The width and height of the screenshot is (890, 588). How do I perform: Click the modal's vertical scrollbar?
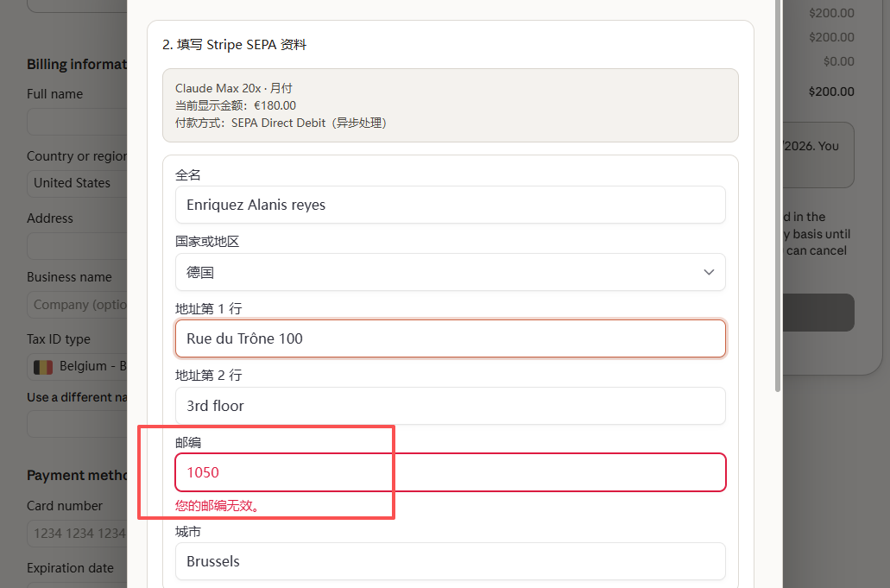pos(778,196)
